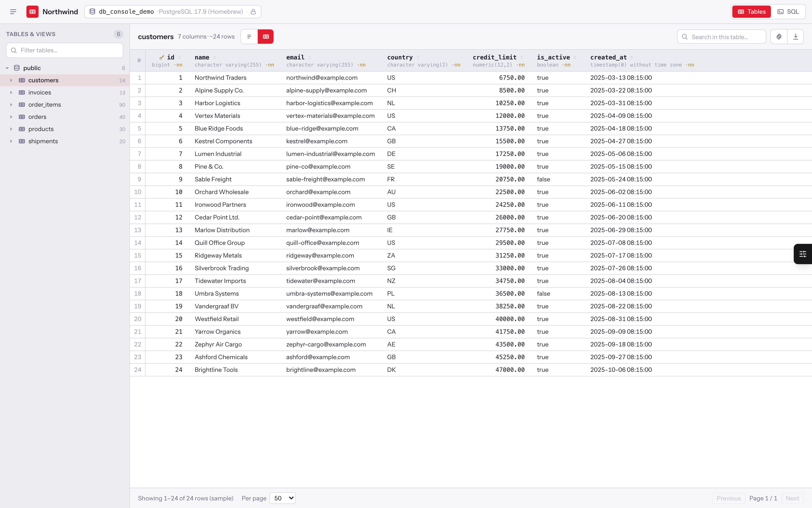Click the false value for Umbra Systems
This screenshot has height=508, width=812.
coord(543,294)
